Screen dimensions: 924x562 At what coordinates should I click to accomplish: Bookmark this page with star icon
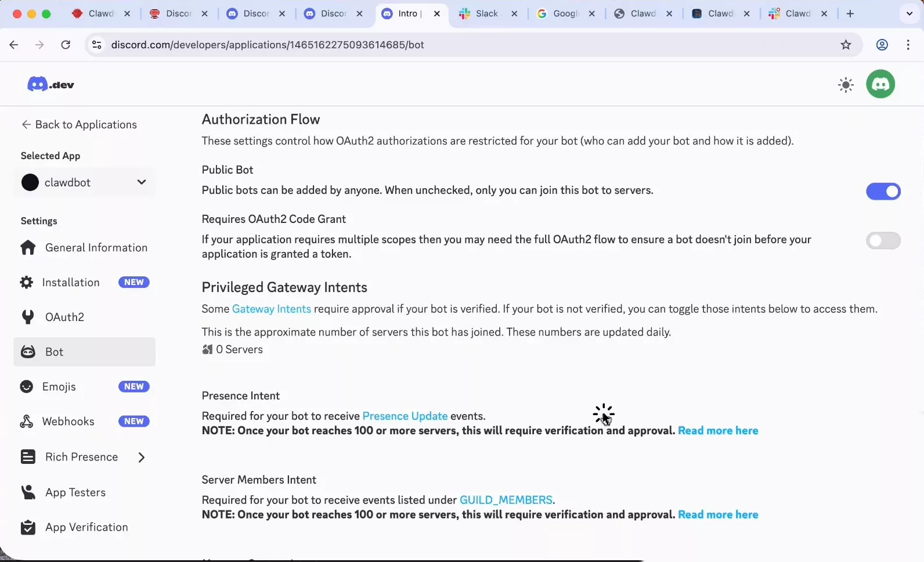coord(846,45)
